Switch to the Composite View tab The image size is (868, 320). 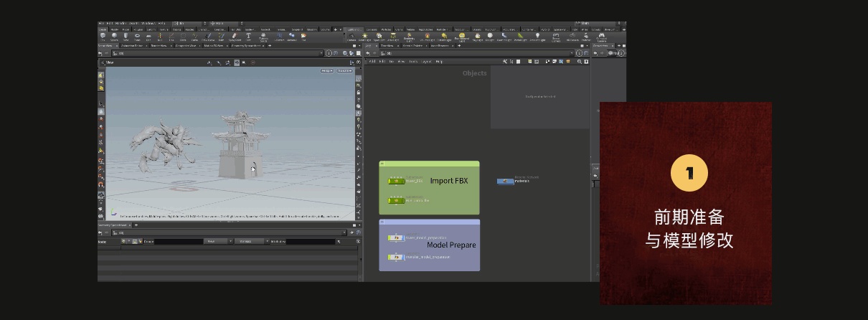[185, 46]
